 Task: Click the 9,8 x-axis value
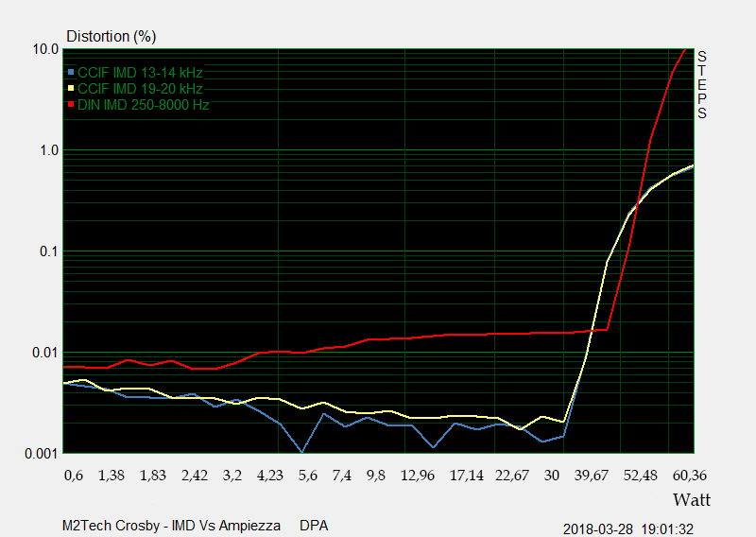tap(375, 476)
